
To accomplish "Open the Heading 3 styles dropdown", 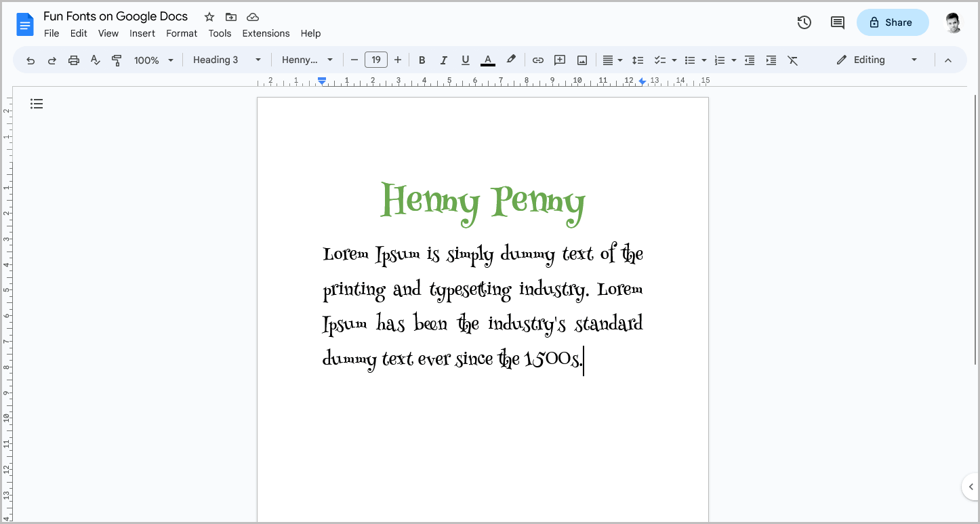I will click(x=227, y=60).
